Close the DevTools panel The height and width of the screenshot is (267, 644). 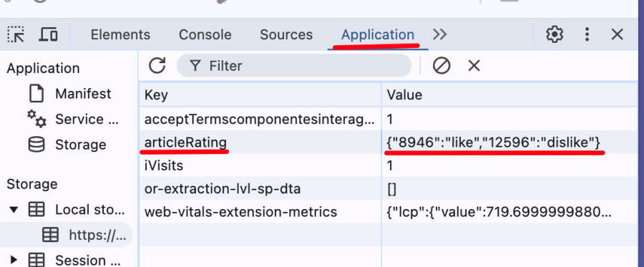click(618, 34)
